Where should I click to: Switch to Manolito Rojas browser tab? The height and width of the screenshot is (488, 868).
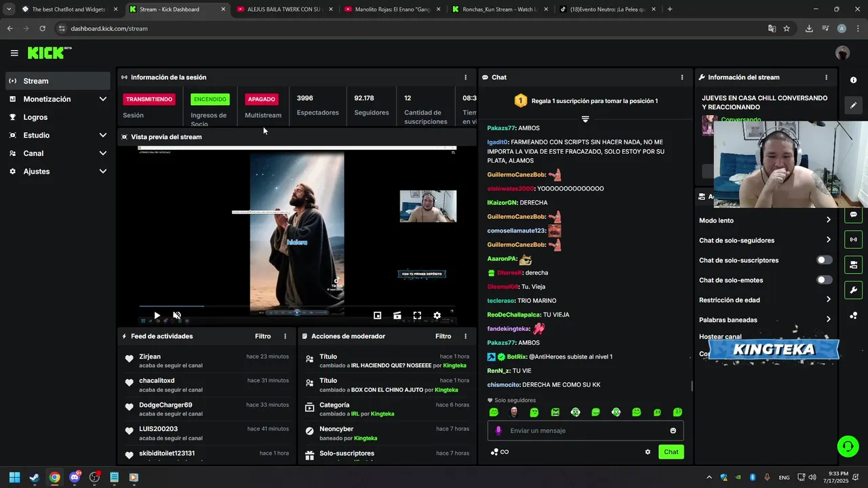click(392, 9)
